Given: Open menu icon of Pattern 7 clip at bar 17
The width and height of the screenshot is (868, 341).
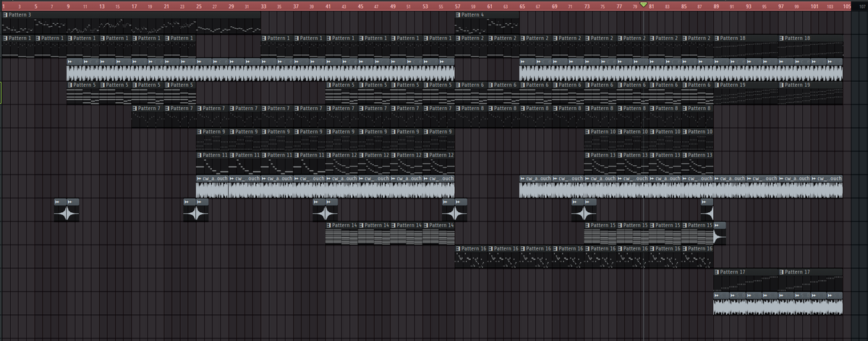Looking at the screenshot, I should 135,108.
